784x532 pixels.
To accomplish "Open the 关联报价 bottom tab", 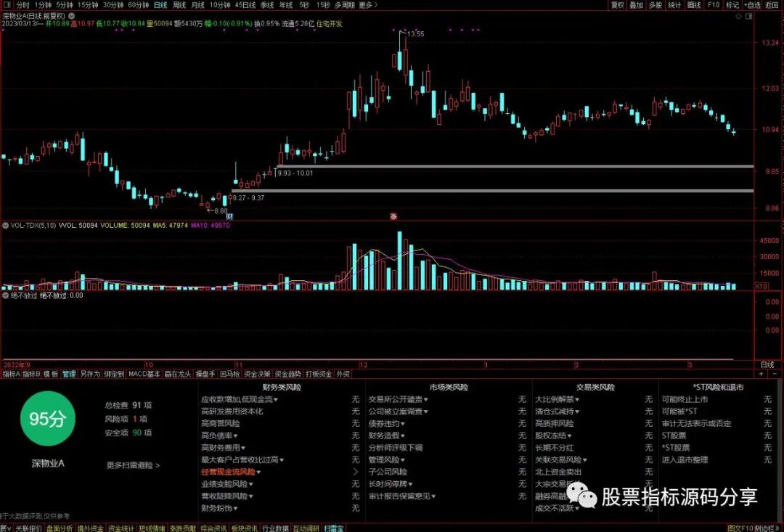I will click(x=28, y=528).
